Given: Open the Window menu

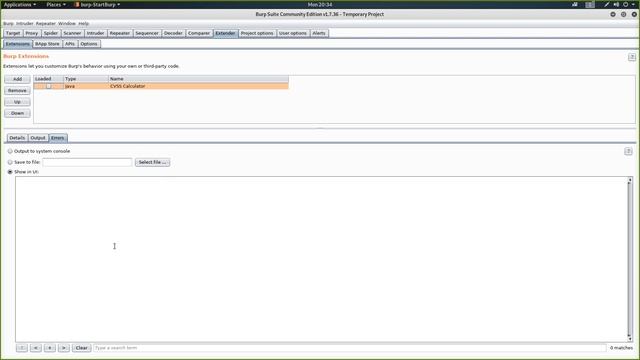Looking at the screenshot, I should coord(67,24).
